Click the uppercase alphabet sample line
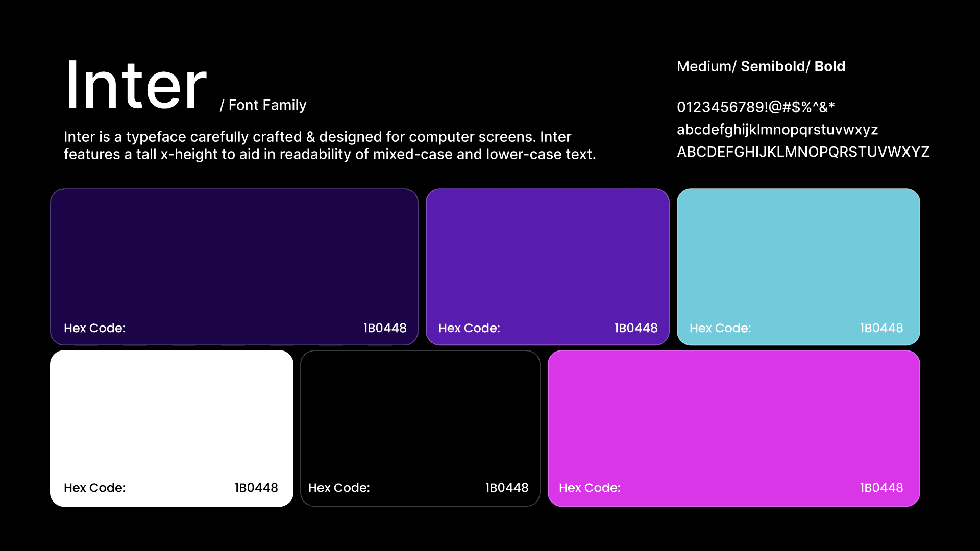The width and height of the screenshot is (980, 551). pos(802,152)
